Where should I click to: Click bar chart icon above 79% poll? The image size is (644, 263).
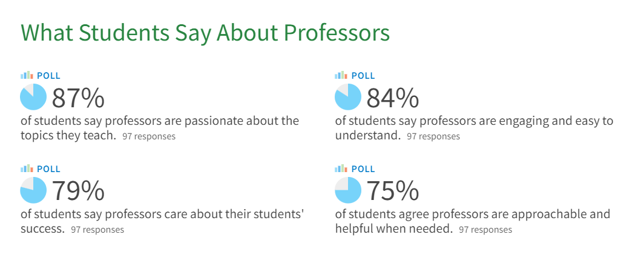click(27, 168)
